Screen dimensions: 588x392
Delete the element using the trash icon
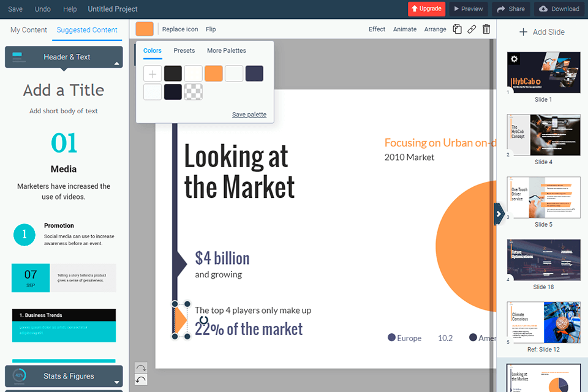coord(486,29)
